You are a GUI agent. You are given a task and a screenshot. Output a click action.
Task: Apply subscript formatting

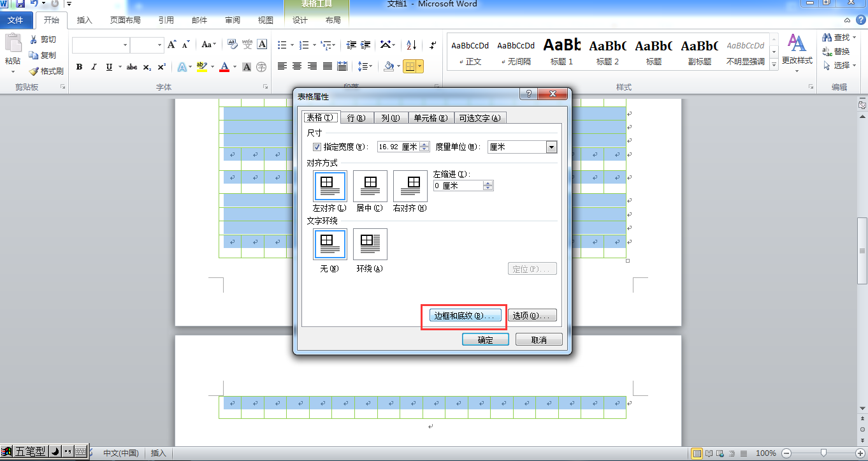pos(147,66)
